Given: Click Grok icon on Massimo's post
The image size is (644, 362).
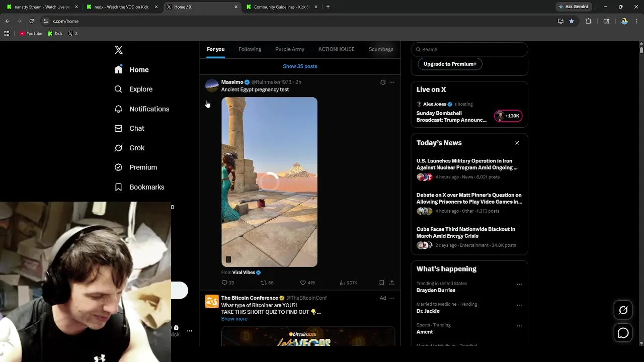Looking at the screenshot, I should [383, 82].
